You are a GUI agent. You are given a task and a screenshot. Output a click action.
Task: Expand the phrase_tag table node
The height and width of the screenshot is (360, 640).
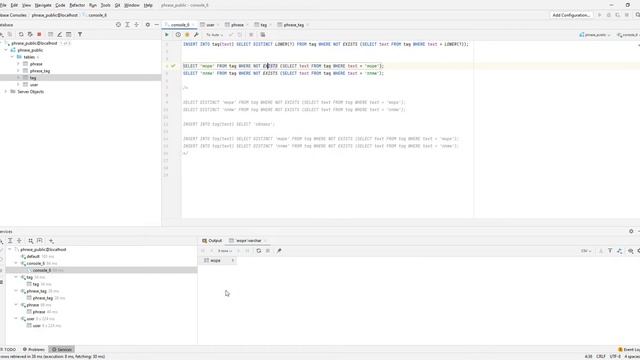tap(18, 71)
